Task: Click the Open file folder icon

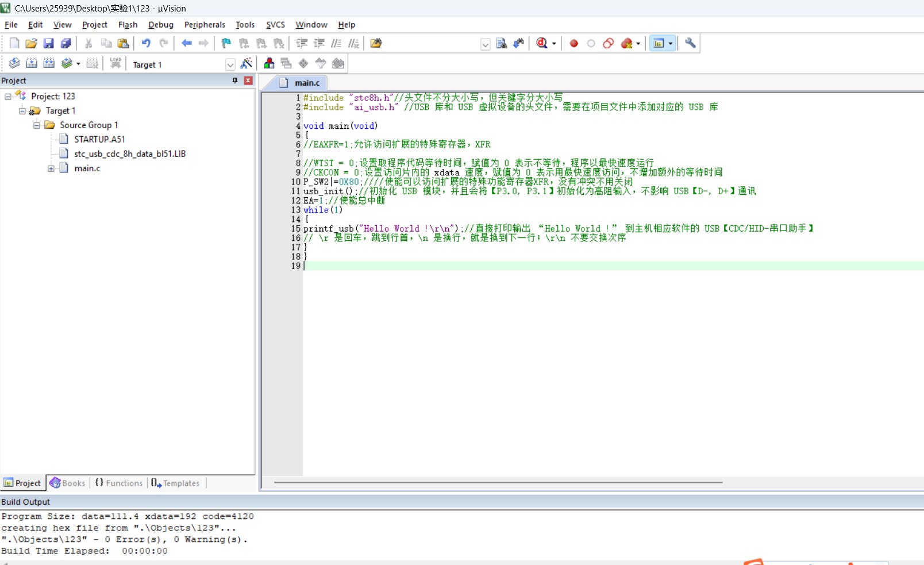Action: pos(32,43)
